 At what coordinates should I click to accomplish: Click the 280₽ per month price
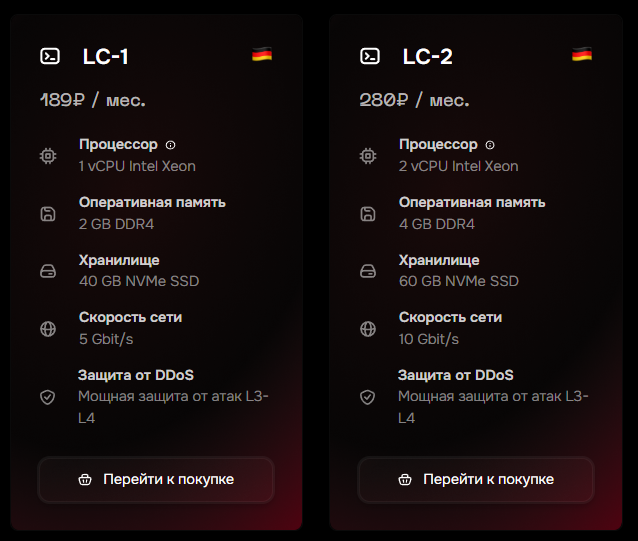(414, 100)
